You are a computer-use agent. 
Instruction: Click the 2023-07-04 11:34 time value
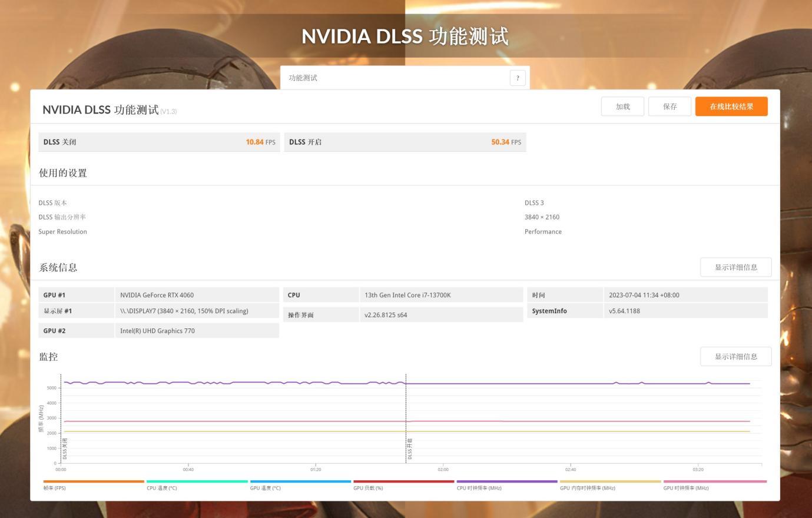pyautogui.click(x=644, y=295)
